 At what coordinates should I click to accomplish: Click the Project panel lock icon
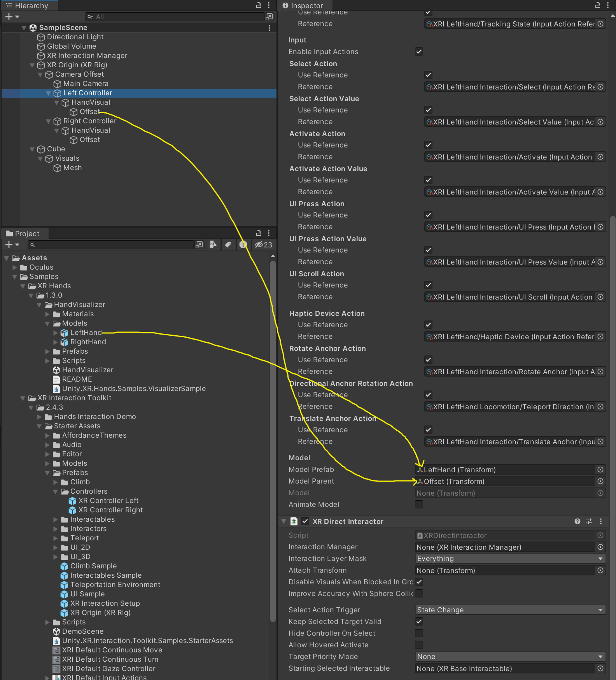click(259, 233)
